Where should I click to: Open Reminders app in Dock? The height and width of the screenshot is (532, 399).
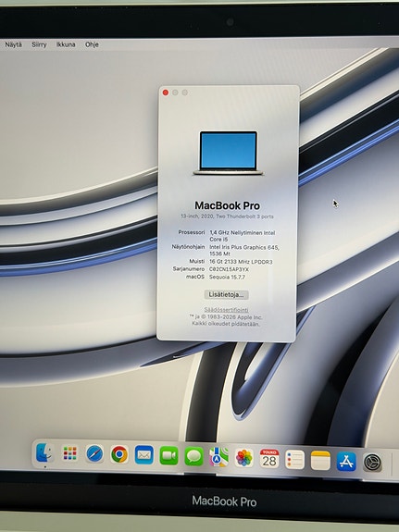294,460
